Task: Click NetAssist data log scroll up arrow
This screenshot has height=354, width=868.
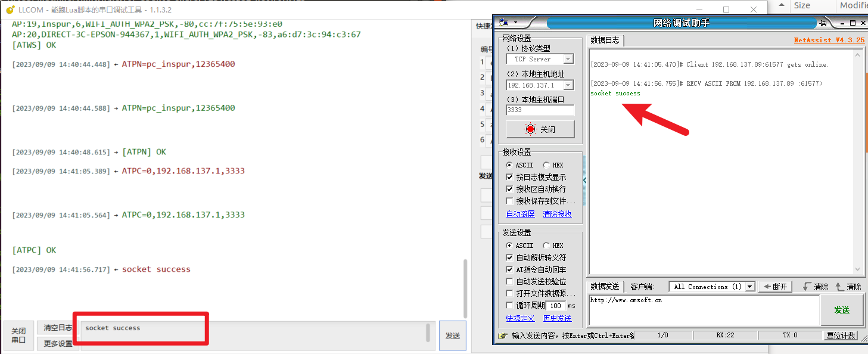Action: pos(858,54)
